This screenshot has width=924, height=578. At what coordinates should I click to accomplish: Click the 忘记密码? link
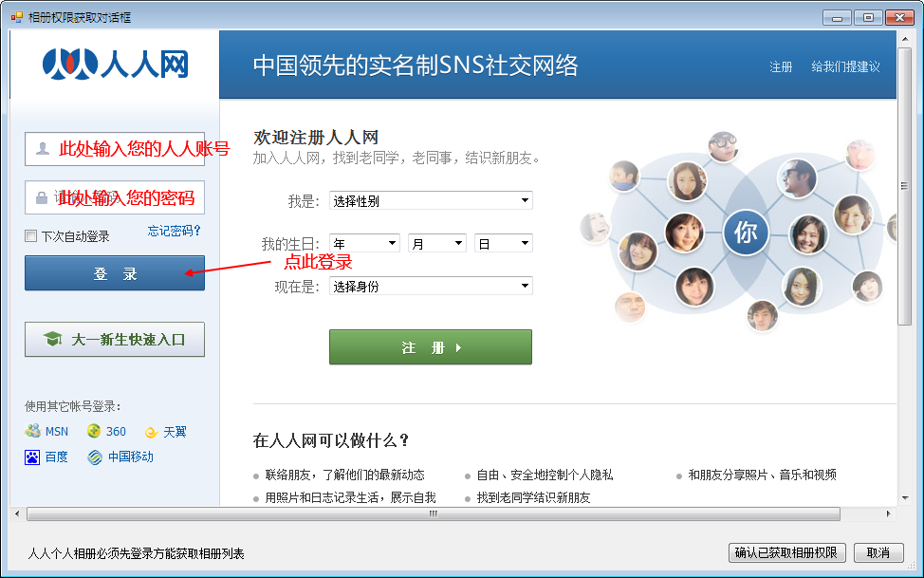point(174,231)
